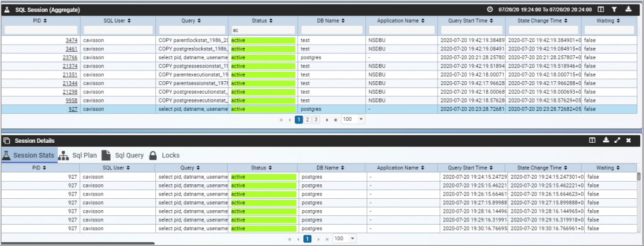Switch to the Sql Query tab
Screen dimensions: 644x246
pyautogui.click(x=123, y=155)
